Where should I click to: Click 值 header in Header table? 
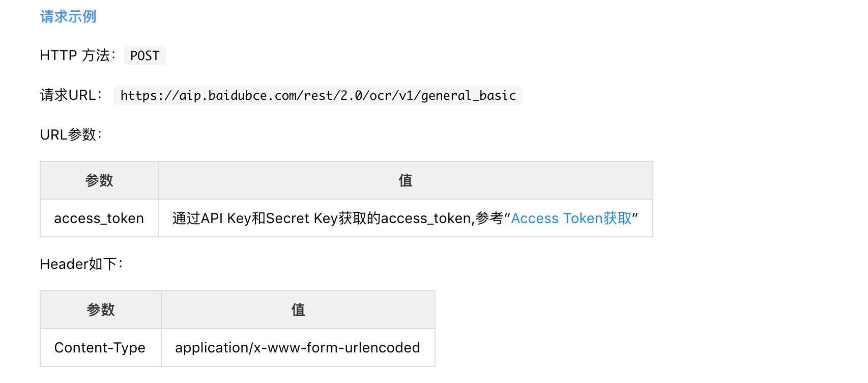pyautogui.click(x=298, y=310)
